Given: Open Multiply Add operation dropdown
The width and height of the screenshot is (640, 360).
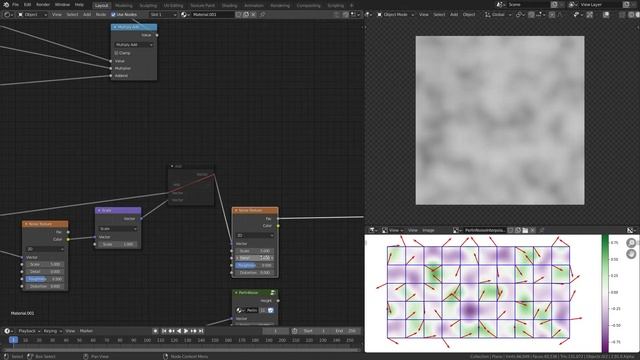Looking at the screenshot, I should point(134,44).
